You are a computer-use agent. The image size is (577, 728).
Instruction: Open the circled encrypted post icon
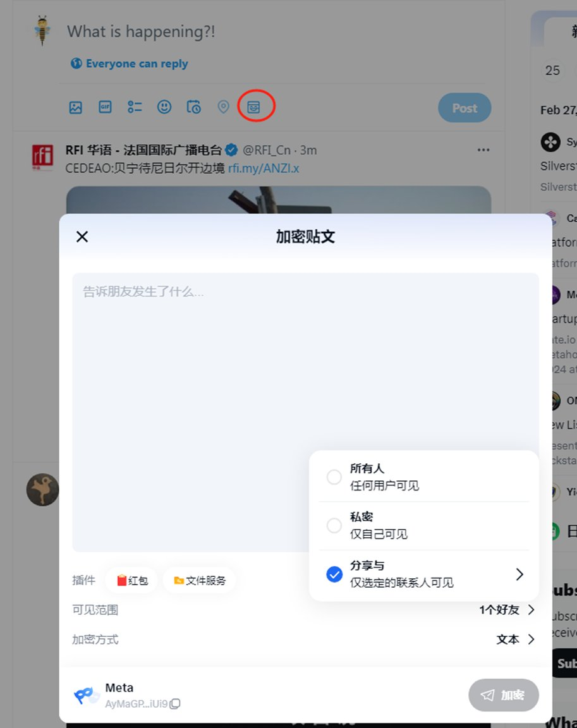[254, 107]
